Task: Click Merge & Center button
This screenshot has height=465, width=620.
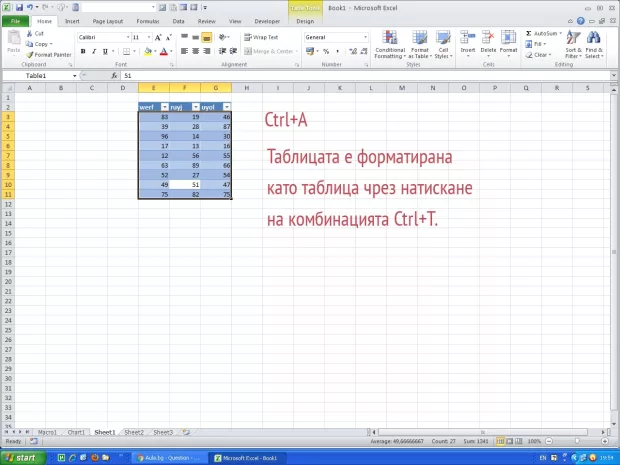Action: pos(269,51)
